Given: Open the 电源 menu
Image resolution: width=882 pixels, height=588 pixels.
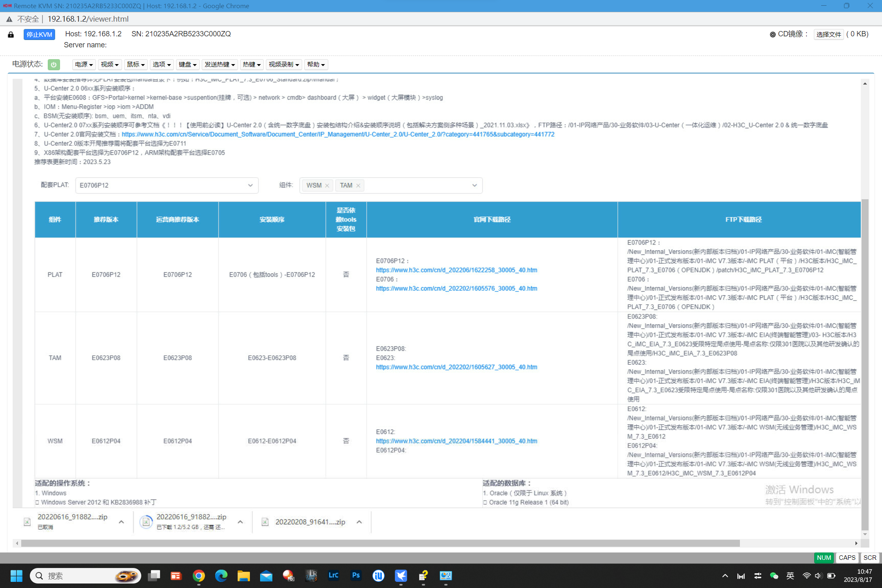Looking at the screenshot, I should (84, 65).
